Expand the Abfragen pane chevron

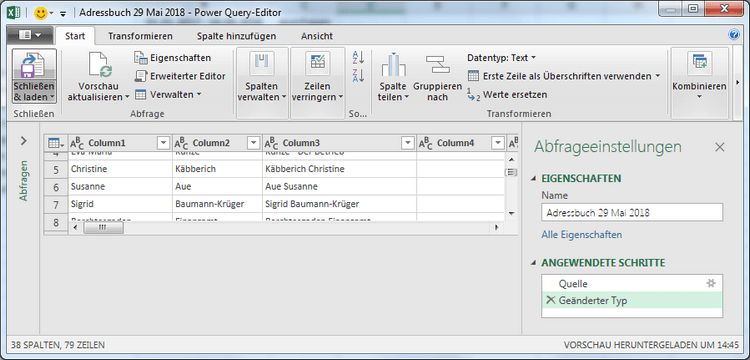coord(24,141)
